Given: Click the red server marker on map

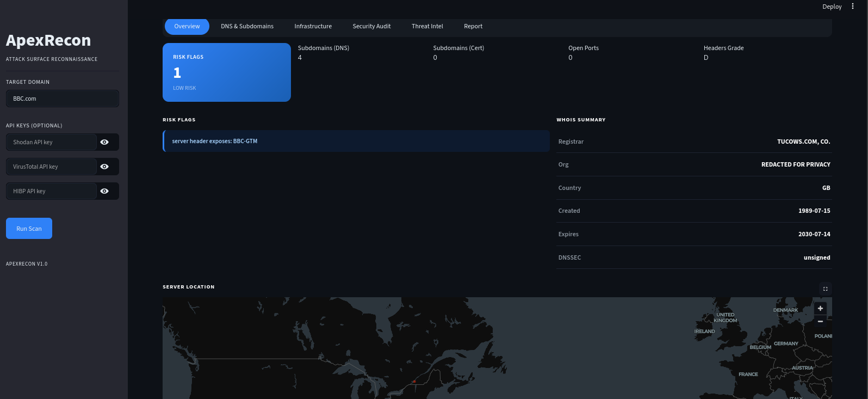Looking at the screenshot, I should (414, 382).
